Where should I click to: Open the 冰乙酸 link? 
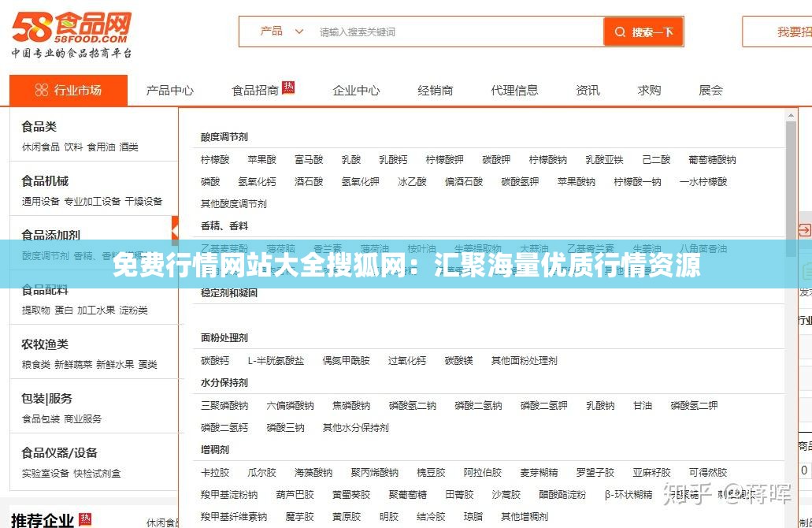tap(412, 182)
